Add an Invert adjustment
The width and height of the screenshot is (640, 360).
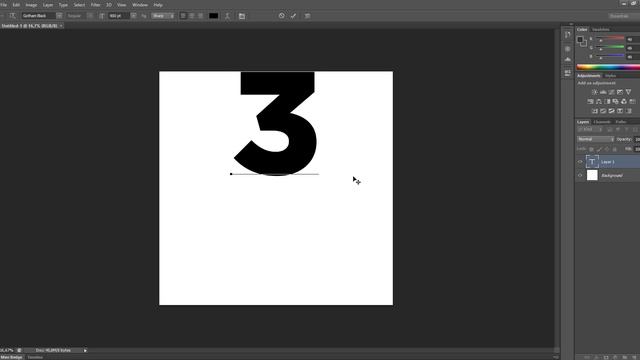(x=595, y=111)
